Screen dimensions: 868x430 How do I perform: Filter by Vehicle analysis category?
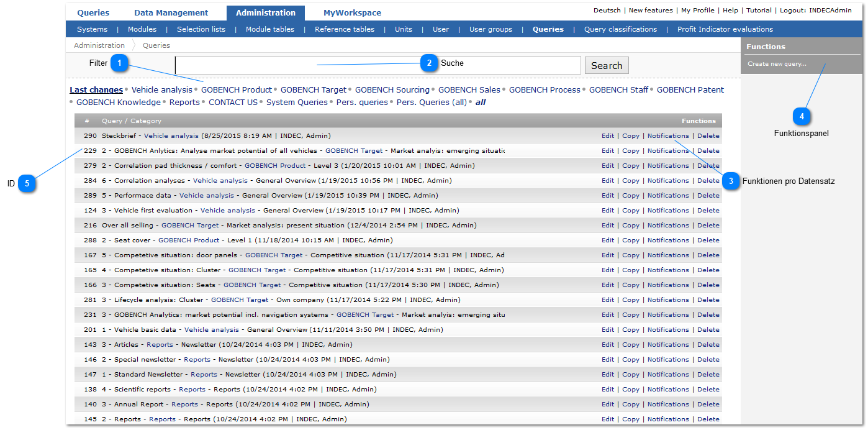pyautogui.click(x=162, y=90)
